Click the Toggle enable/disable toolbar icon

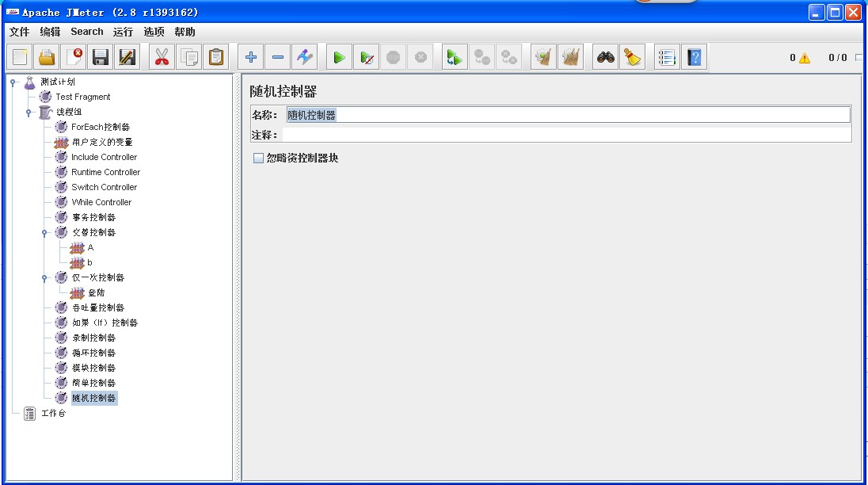coord(304,57)
